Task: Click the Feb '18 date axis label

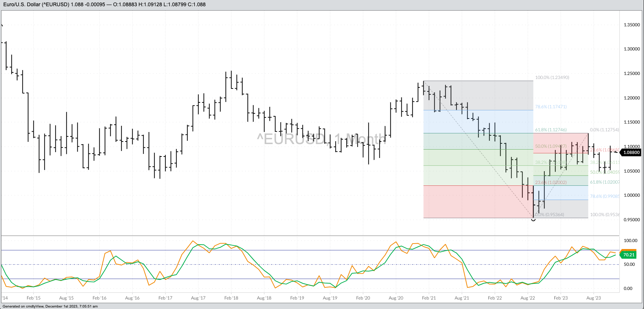Action: click(231, 298)
